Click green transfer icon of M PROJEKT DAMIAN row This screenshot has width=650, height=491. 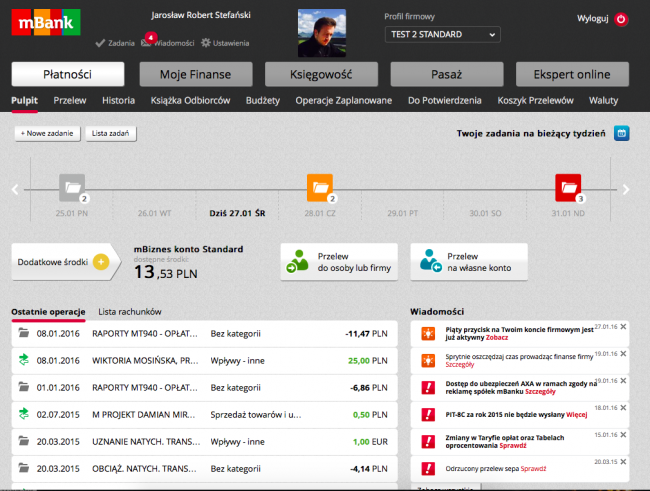pyautogui.click(x=24, y=414)
